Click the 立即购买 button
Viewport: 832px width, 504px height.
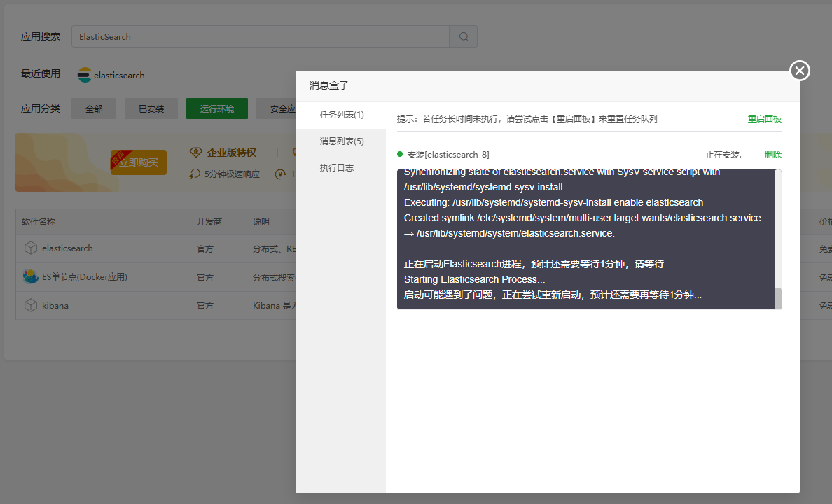point(139,162)
